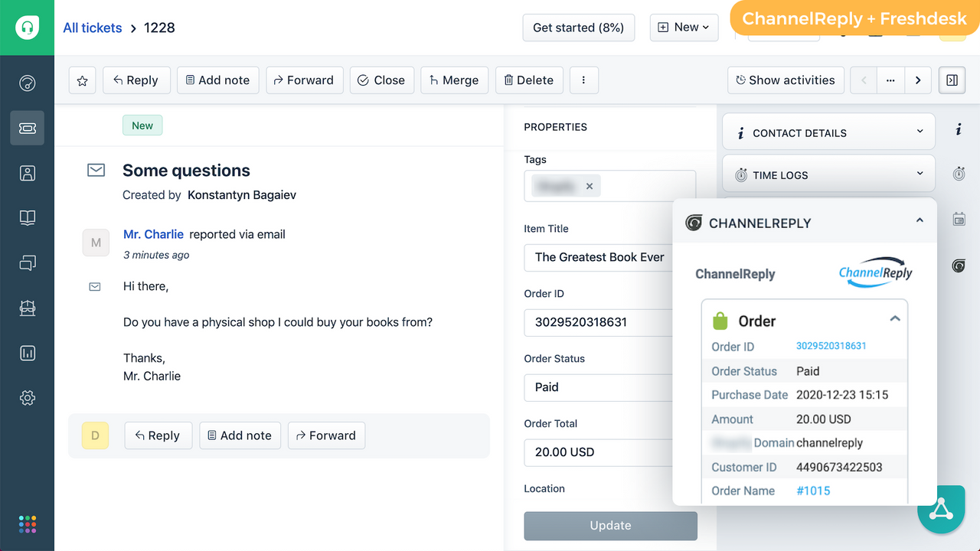Show Time Logs via the stopwatch icon

(959, 174)
